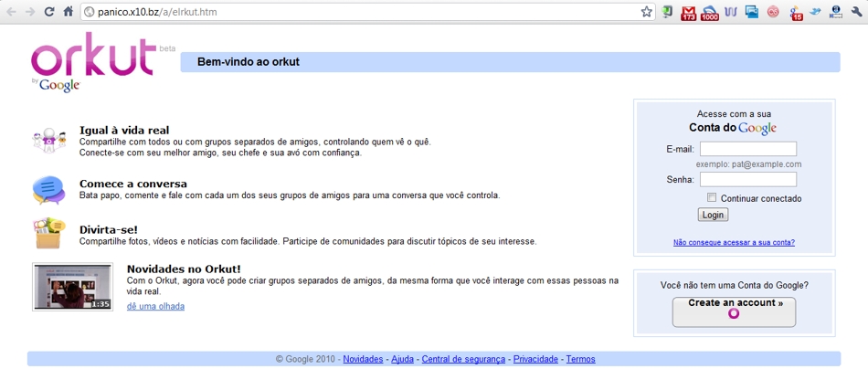Focus the Senha password field
This screenshot has height=369, width=868.
point(747,180)
